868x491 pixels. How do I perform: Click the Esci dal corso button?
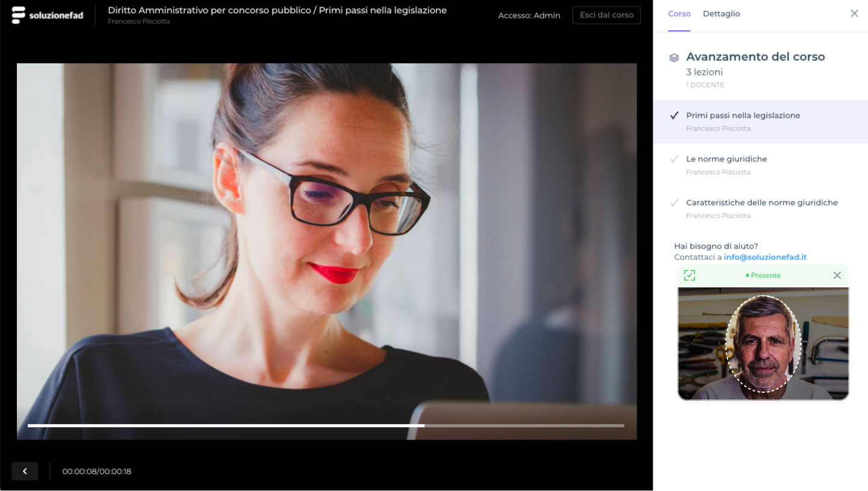[x=606, y=15]
